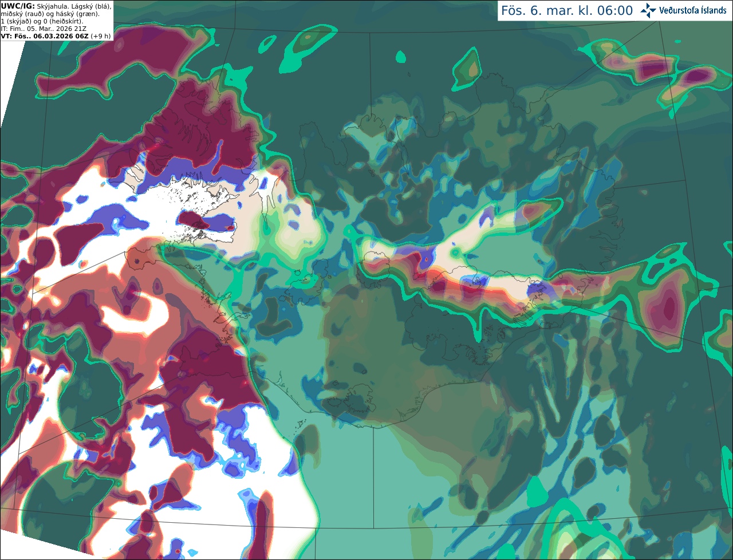Viewport: 733px width, 560px height.
Task: Click the 'VT: Fös.. 06.03.2026 06Z' valid time
Action: coord(45,36)
